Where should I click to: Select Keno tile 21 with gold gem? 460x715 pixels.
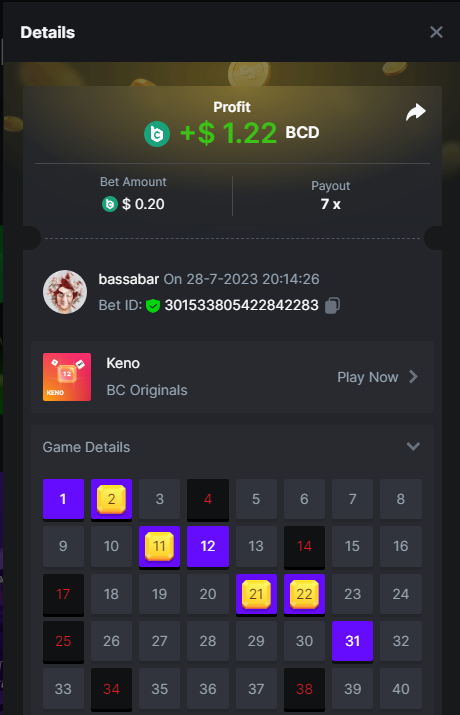(256, 594)
